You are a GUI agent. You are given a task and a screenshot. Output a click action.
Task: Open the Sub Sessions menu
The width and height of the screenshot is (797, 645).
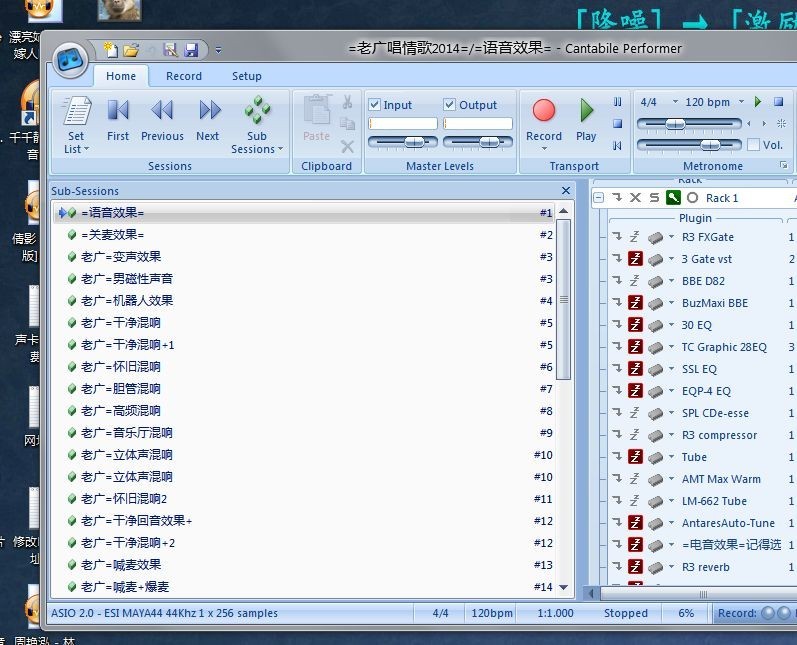pyautogui.click(x=257, y=125)
